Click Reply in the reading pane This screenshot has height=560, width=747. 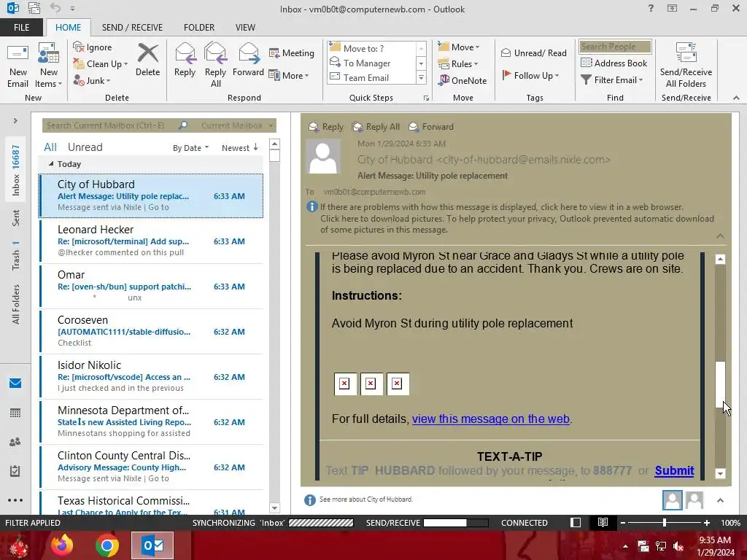click(x=326, y=127)
